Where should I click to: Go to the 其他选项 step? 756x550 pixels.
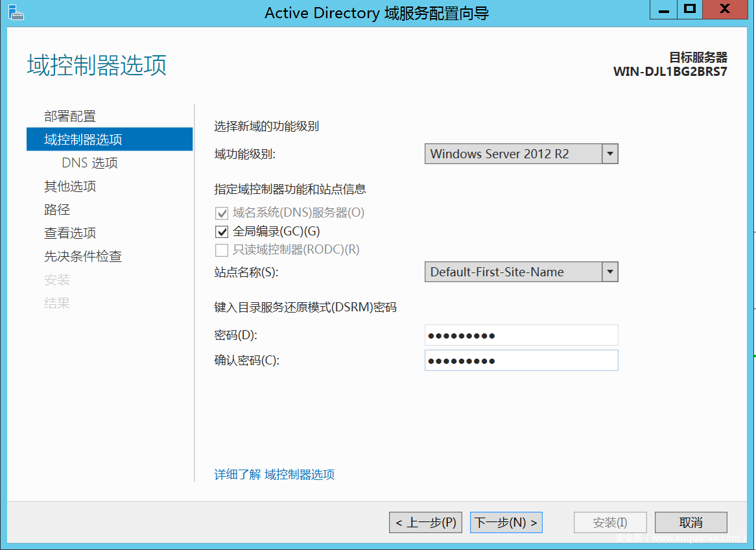pyautogui.click(x=70, y=186)
